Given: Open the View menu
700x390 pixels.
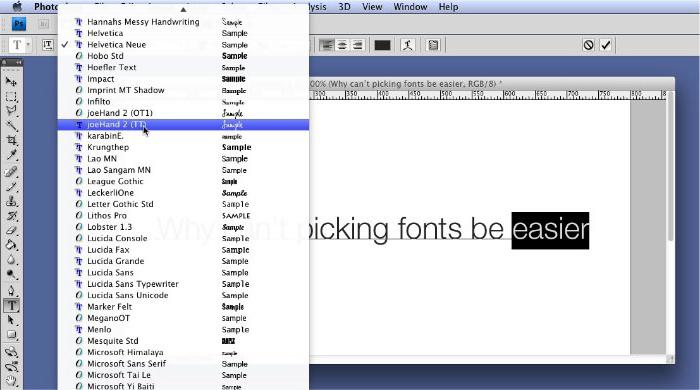Looking at the screenshot, I should point(372,7).
